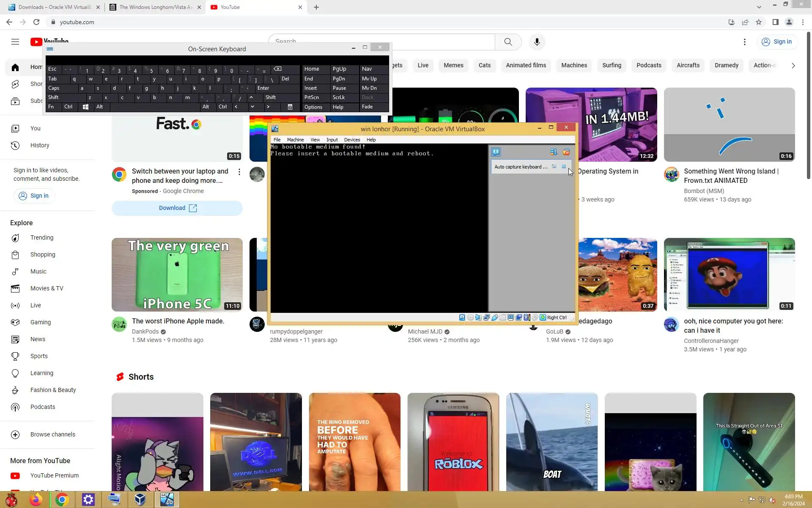Open VirtualBox from Windows taskbar

140,500
